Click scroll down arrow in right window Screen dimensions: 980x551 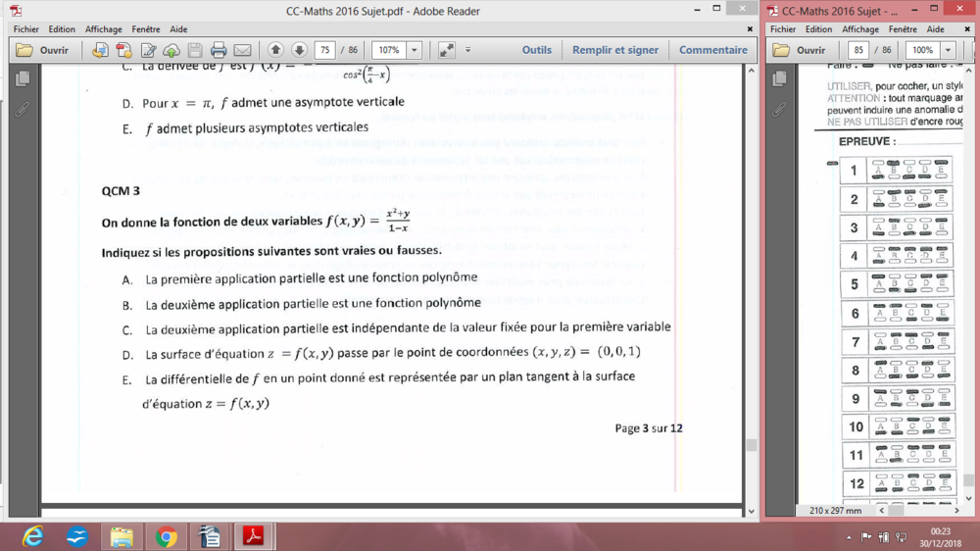point(969,498)
